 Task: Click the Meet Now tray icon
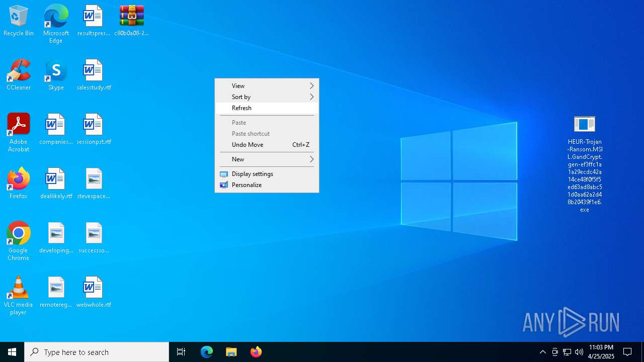point(555,352)
